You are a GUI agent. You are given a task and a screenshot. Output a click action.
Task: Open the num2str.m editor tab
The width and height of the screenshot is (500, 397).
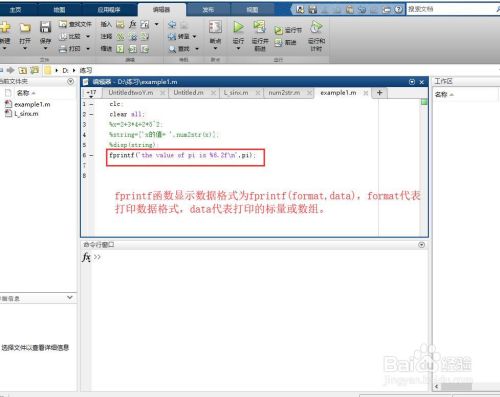[284, 93]
